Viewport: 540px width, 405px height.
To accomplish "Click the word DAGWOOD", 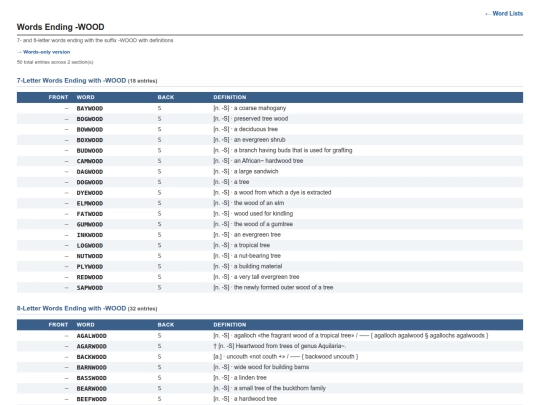I will (90, 172).
